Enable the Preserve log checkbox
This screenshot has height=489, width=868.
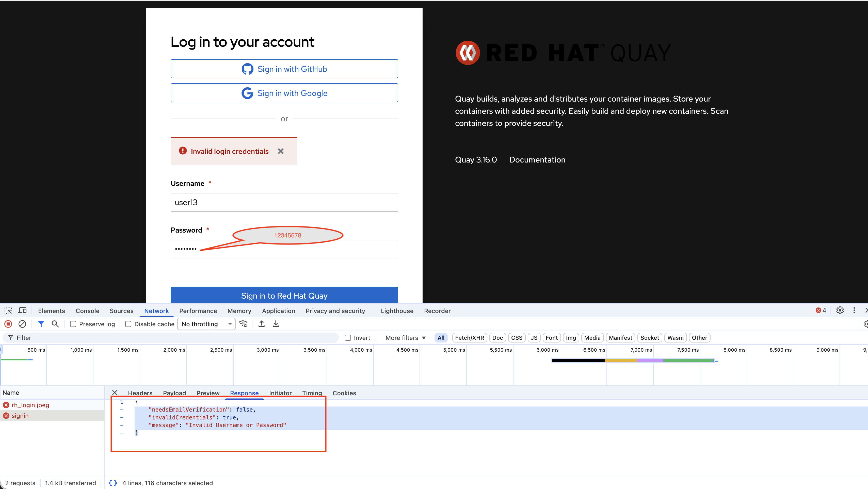tap(73, 324)
